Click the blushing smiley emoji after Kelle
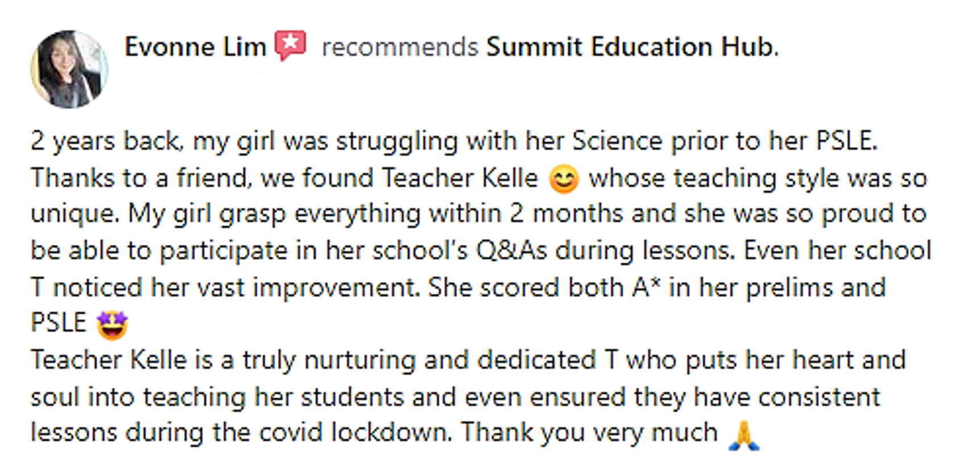 point(564,179)
